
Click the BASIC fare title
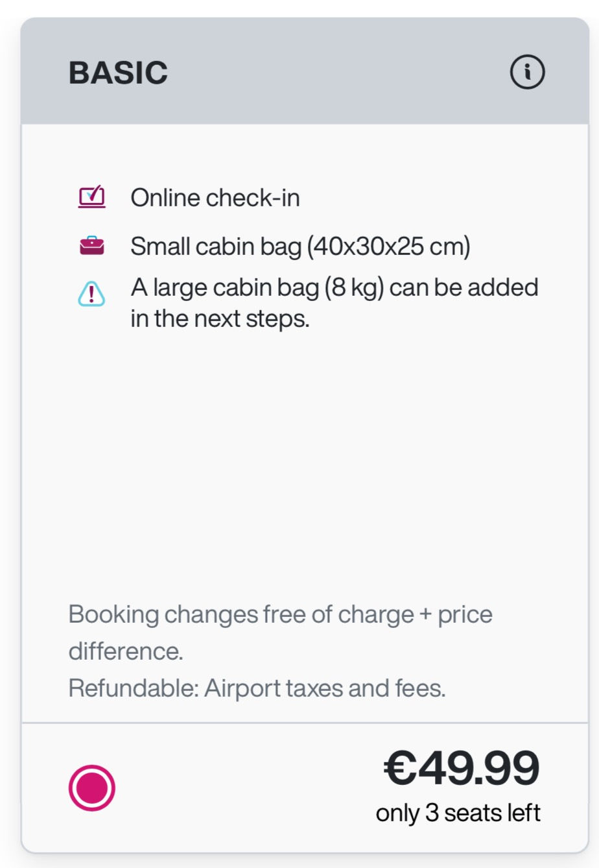[118, 72]
